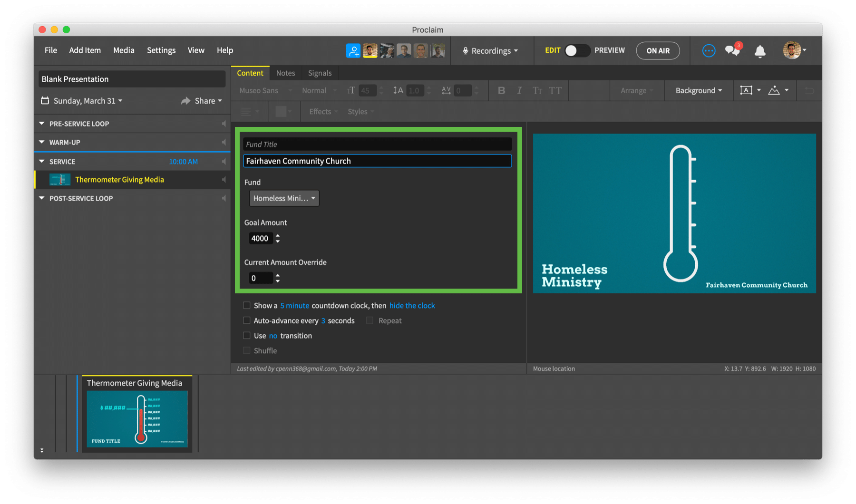Click the speaker icon on Service row
The height and width of the screenshot is (504, 856).
pyautogui.click(x=224, y=162)
